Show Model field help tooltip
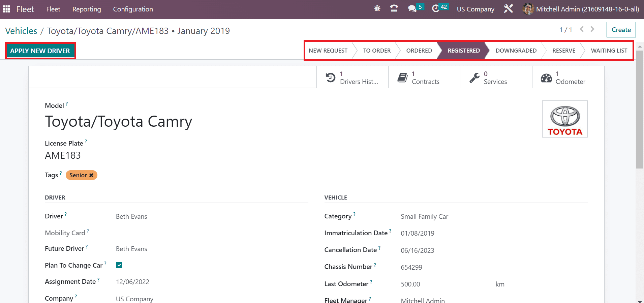Viewport: 644px width, 303px height. tap(67, 104)
